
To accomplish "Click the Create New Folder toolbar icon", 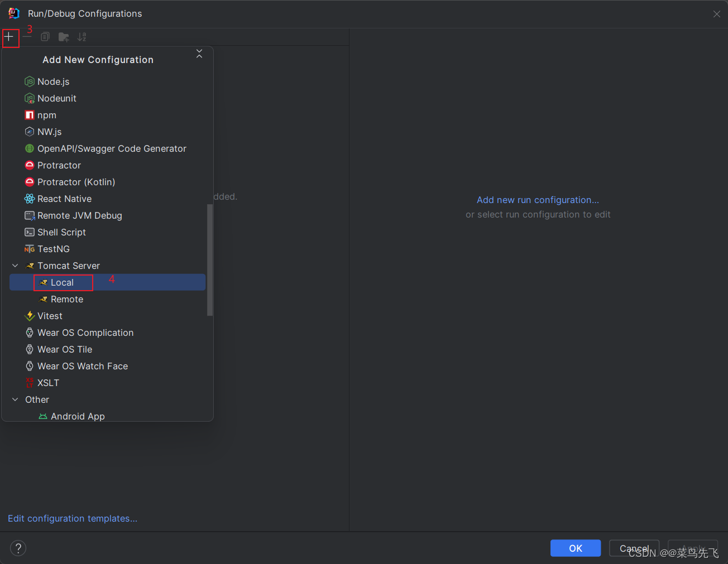I will (64, 37).
